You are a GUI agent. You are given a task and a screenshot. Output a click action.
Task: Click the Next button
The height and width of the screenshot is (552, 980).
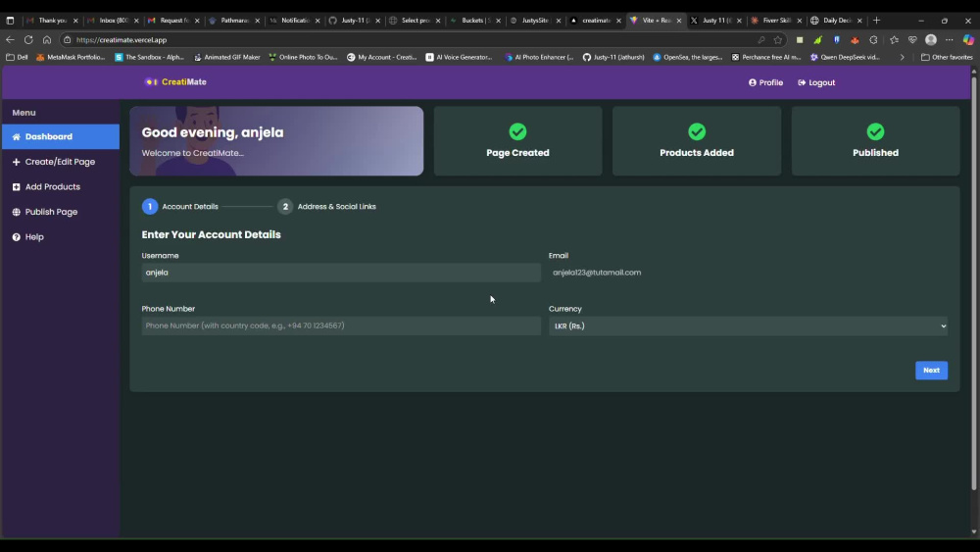(x=931, y=370)
